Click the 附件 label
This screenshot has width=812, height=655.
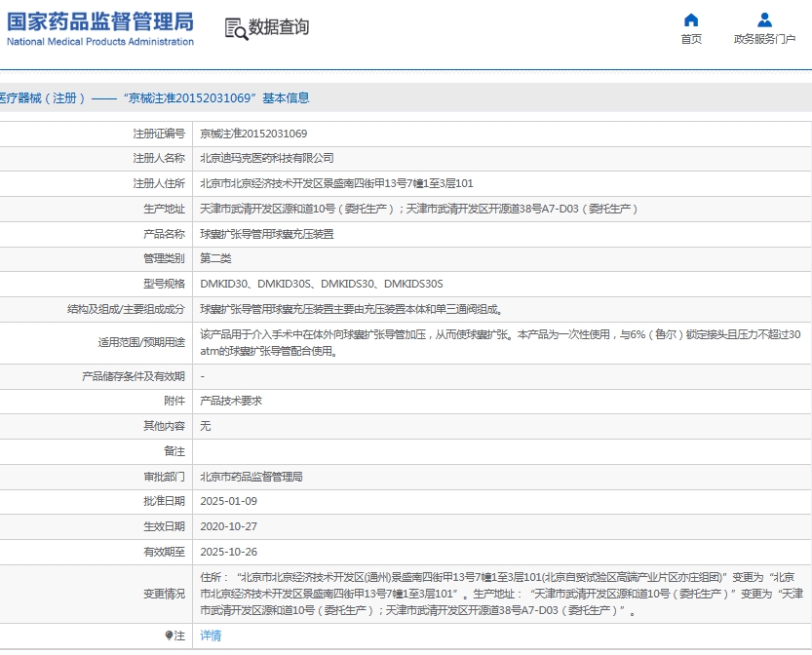(174, 401)
